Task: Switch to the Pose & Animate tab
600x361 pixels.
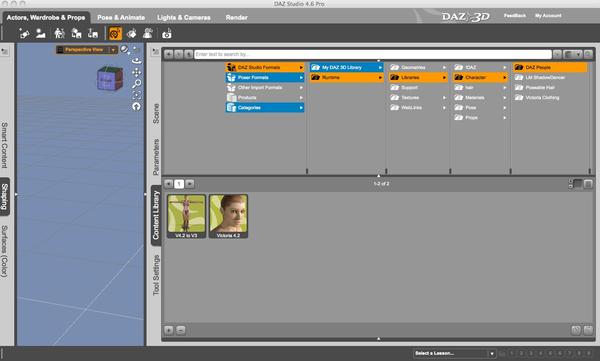Action: tap(121, 18)
